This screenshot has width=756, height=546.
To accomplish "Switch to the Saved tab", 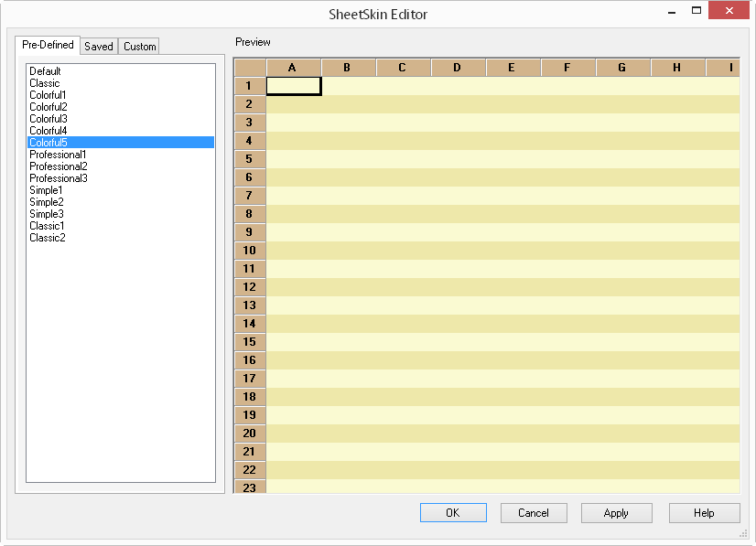I will click(x=98, y=46).
